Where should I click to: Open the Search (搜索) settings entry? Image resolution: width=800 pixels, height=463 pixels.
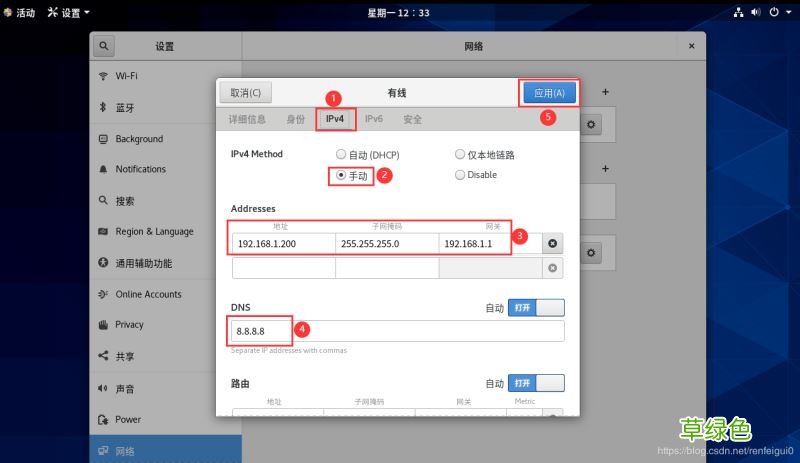165,201
